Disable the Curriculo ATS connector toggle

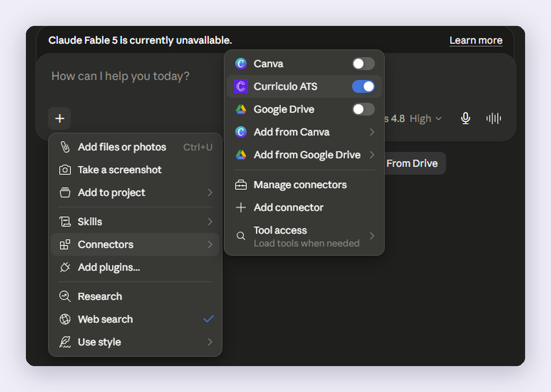pos(363,86)
